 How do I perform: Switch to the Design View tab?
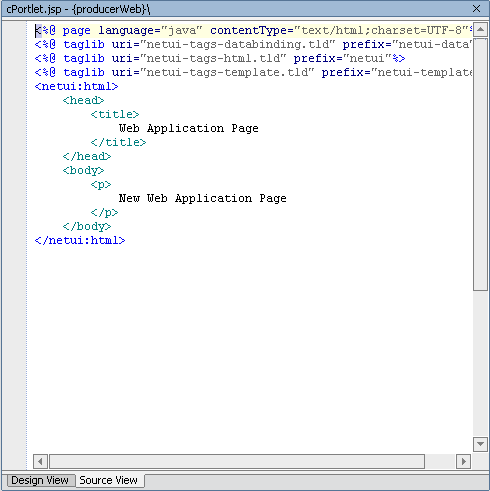pyautogui.click(x=40, y=480)
